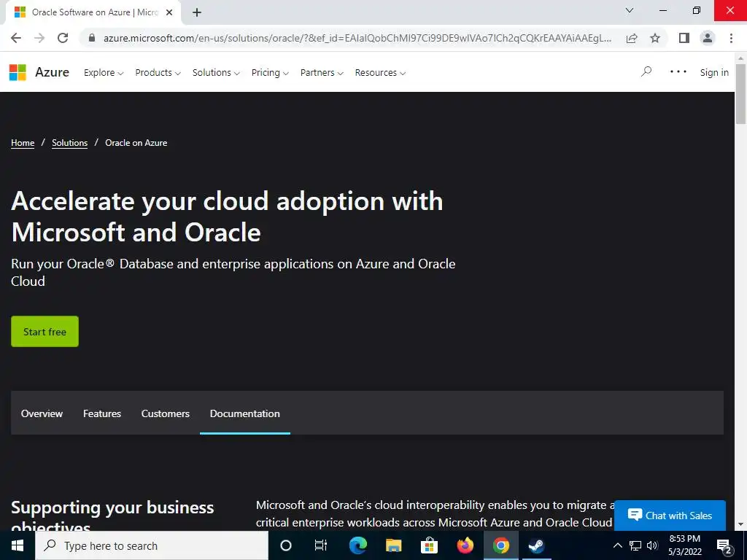The image size is (747, 560).
Task: Click the address bar URL field
Action: tap(357, 38)
